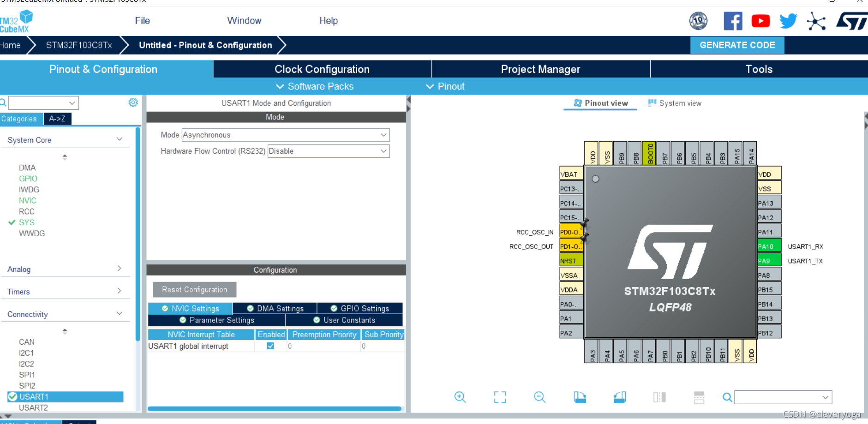Switch to Pinout view
868x424 pixels.
(x=600, y=103)
